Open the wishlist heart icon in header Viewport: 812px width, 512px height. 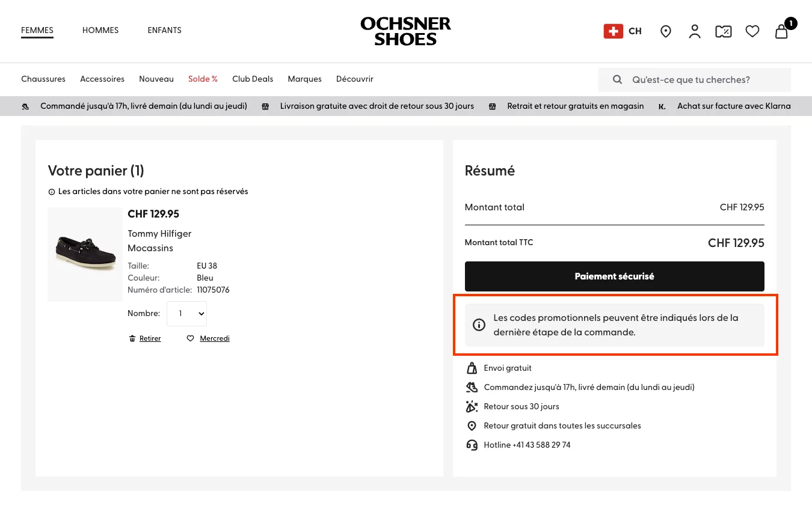752,31
